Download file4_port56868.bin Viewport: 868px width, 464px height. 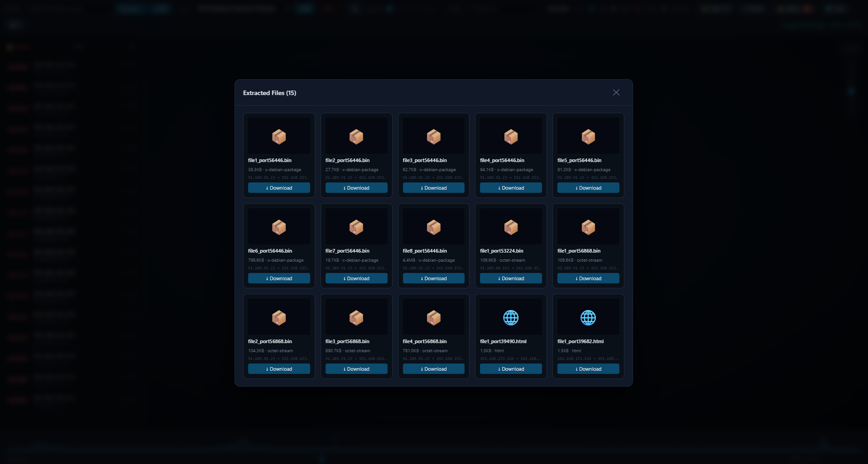point(434,369)
